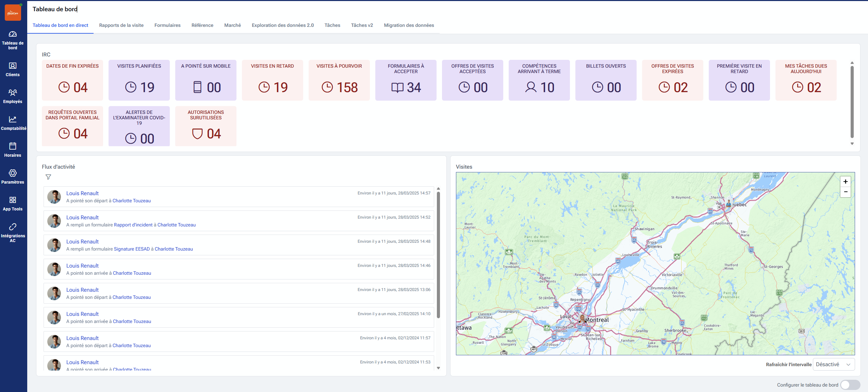Open the Alertes de l'examinateur COVID-19 card
Viewport: 868px width, 392px height.
click(x=139, y=126)
